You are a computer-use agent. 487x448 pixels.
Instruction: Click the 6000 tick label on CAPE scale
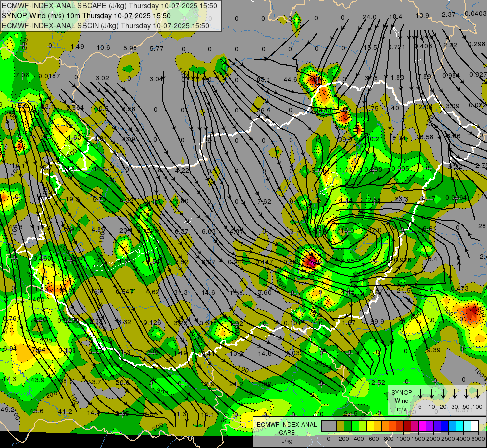[x=478, y=439]
